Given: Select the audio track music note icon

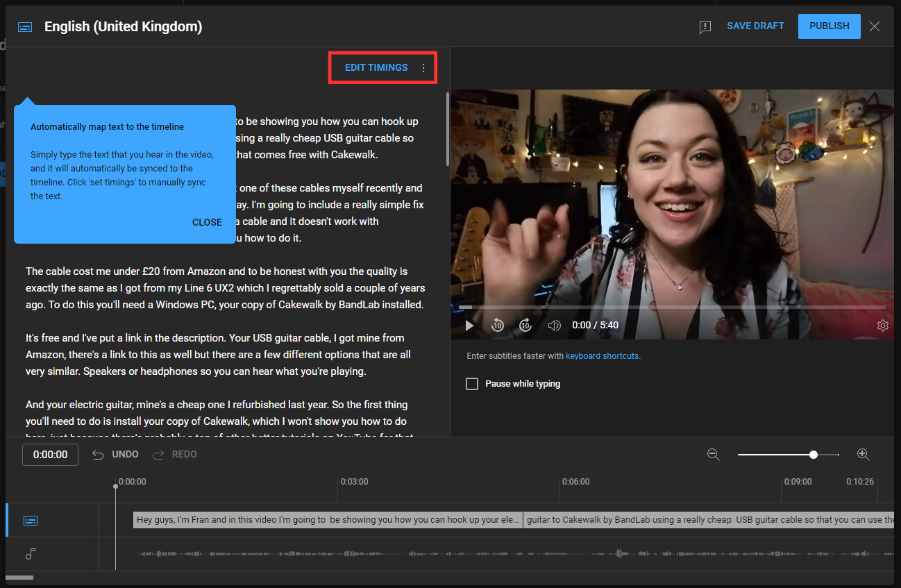Looking at the screenshot, I should click(x=30, y=553).
